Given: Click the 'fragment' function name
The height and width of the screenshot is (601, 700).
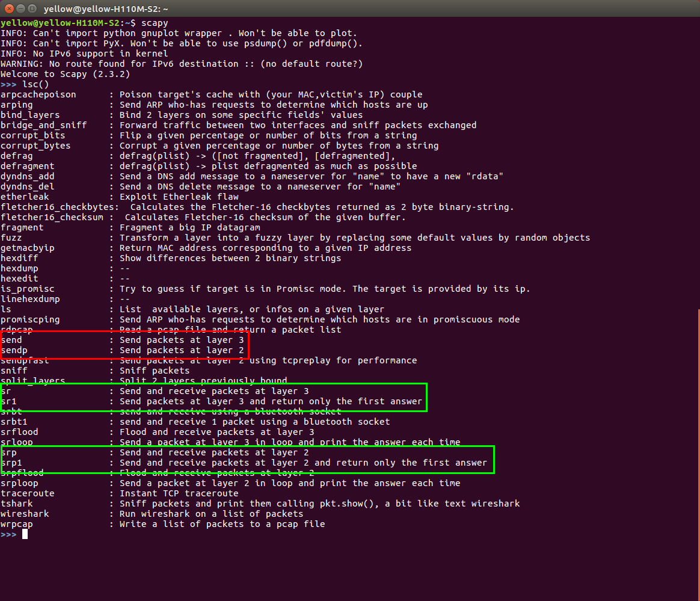Looking at the screenshot, I should tap(22, 228).
